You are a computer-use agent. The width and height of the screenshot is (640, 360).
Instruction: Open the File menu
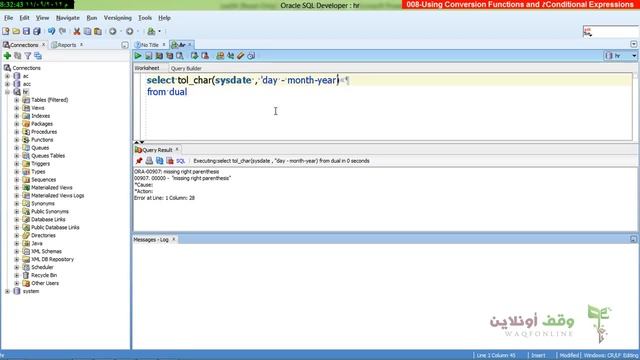pyautogui.click(x=8, y=18)
